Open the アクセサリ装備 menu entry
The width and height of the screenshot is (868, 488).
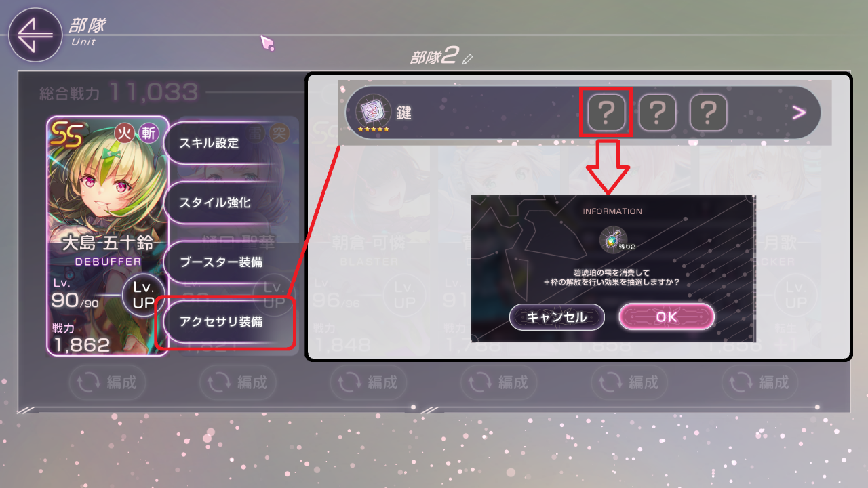[226, 323]
